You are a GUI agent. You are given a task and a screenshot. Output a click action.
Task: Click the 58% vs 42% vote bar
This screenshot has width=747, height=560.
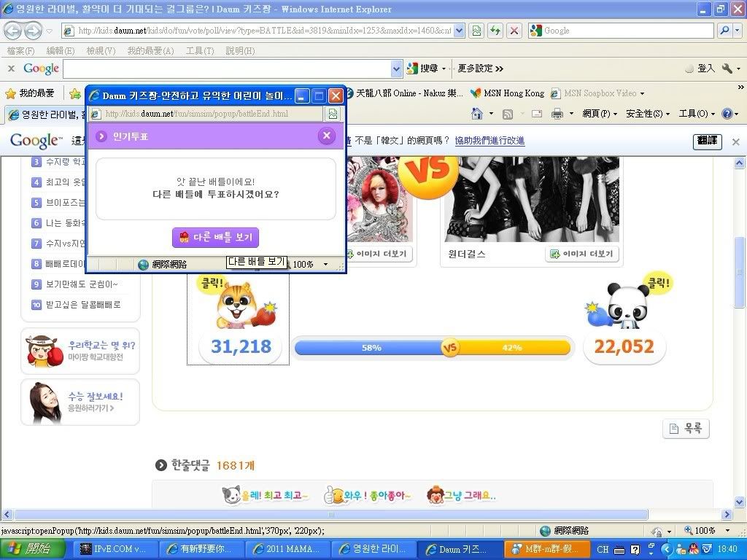pos(433,348)
